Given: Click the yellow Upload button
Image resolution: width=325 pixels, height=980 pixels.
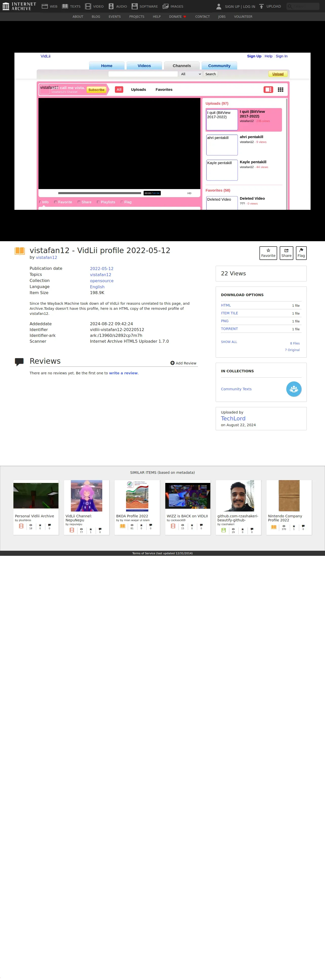Looking at the screenshot, I should coord(278,74).
